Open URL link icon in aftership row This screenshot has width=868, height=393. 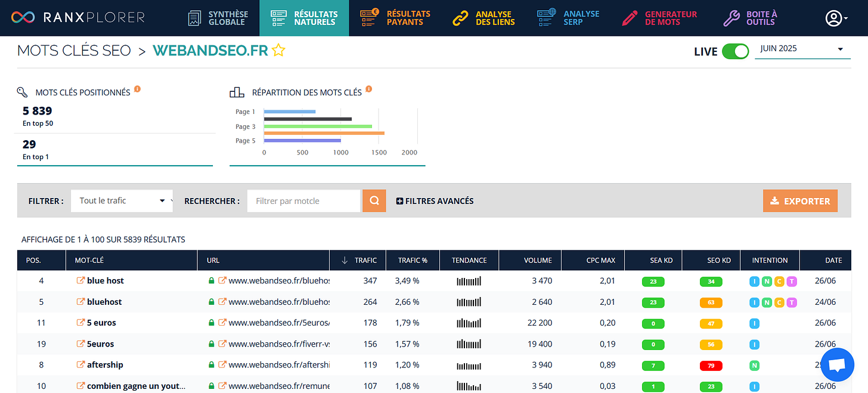click(x=222, y=365)
